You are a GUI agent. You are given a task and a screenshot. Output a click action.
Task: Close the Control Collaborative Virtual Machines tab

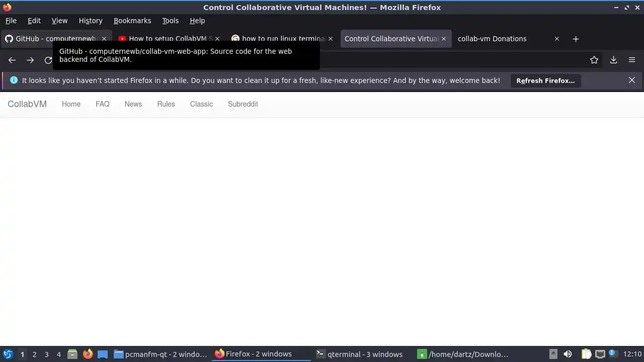pos(444,39)
